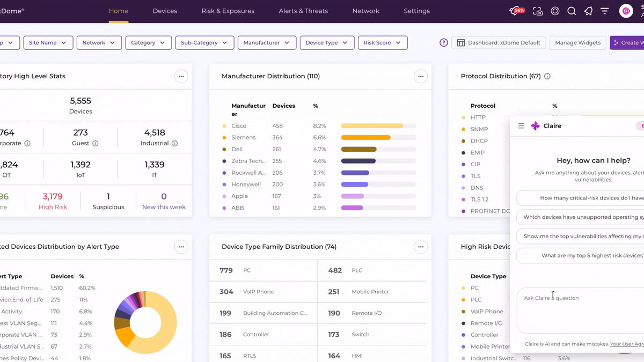This screenshot has width=644, height=362.
Task: Open the Site Name filter dropdown
Action: coord(48,43)
